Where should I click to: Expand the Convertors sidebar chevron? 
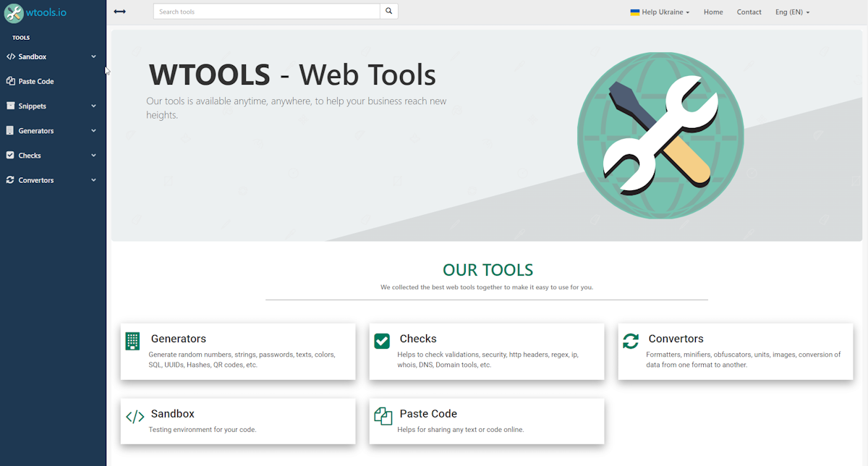93,180
